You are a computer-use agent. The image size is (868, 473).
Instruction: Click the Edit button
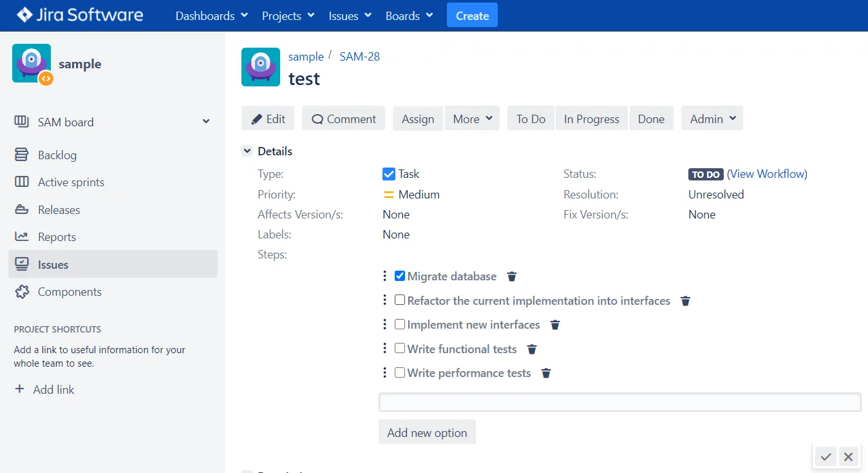coord(268,119)
